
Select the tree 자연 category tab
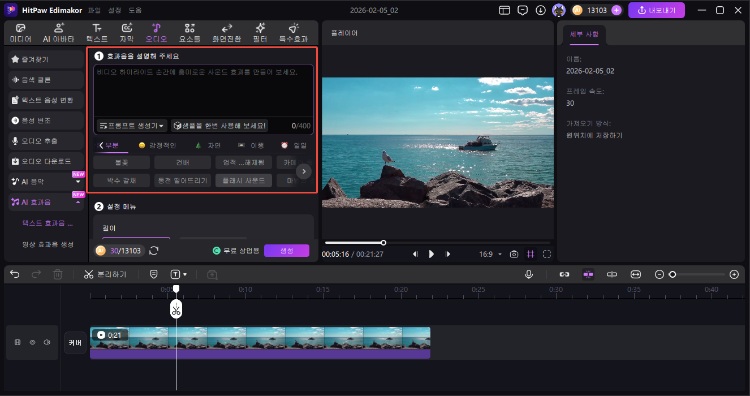pos(208,145)
